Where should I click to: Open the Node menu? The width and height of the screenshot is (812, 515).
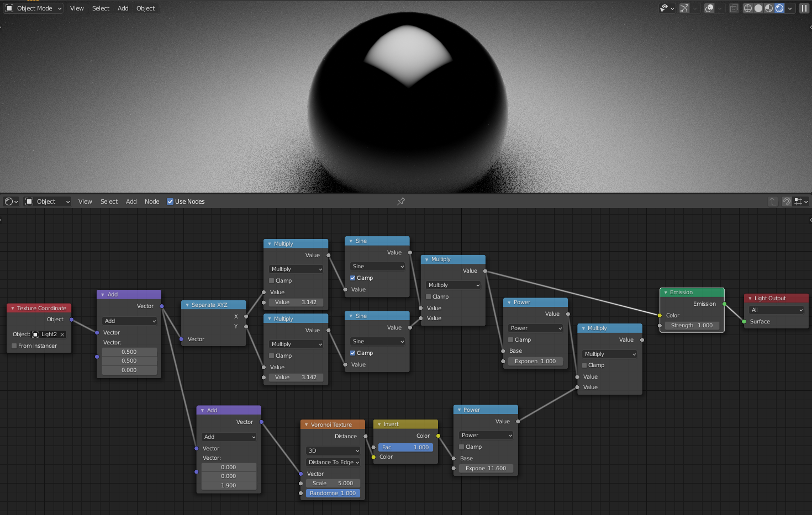click(x=152, y=201)
